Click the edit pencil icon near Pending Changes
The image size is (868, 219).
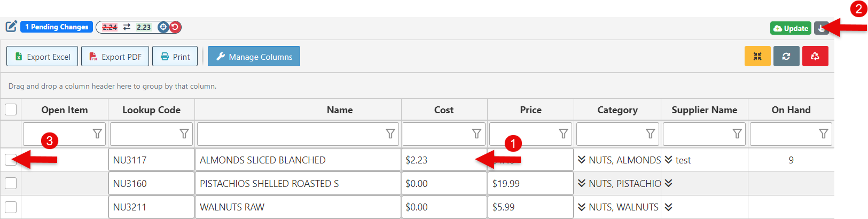11,26
